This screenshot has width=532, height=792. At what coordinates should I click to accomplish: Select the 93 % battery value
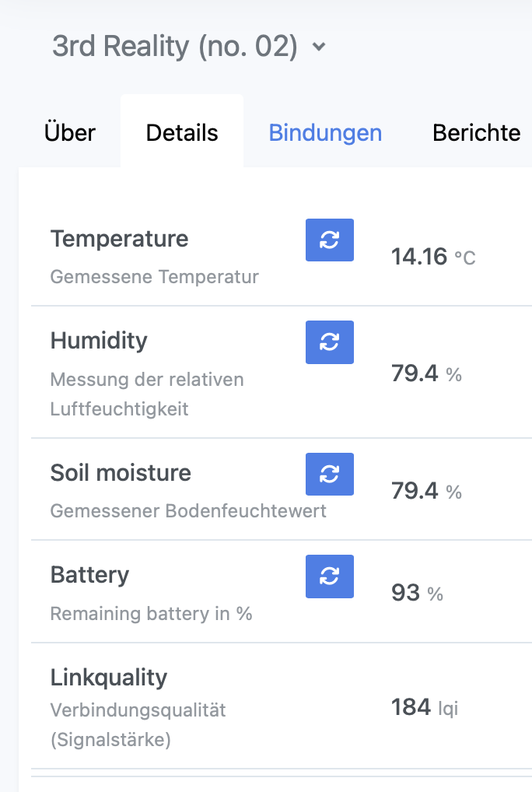[x=417, y=594]
